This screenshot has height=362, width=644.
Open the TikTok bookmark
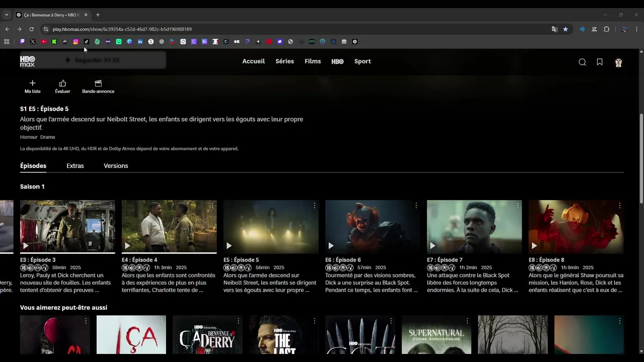87,42
